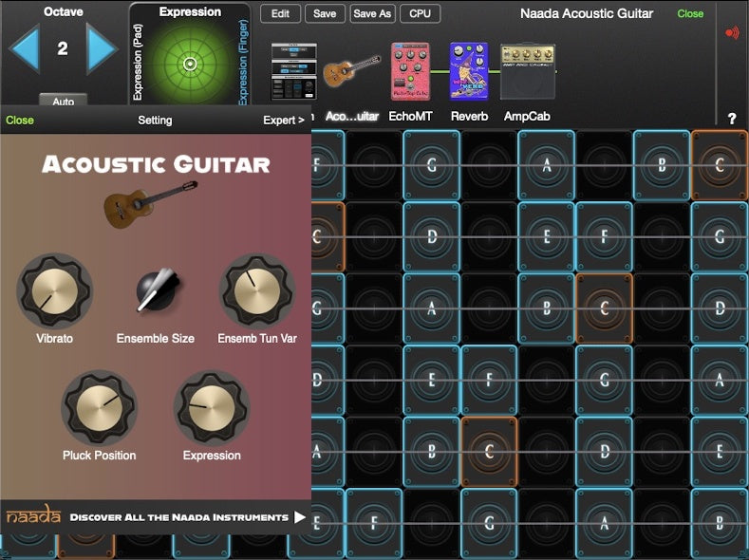
Task: Play the A pad in the top row
Action: tap(547, 165)
